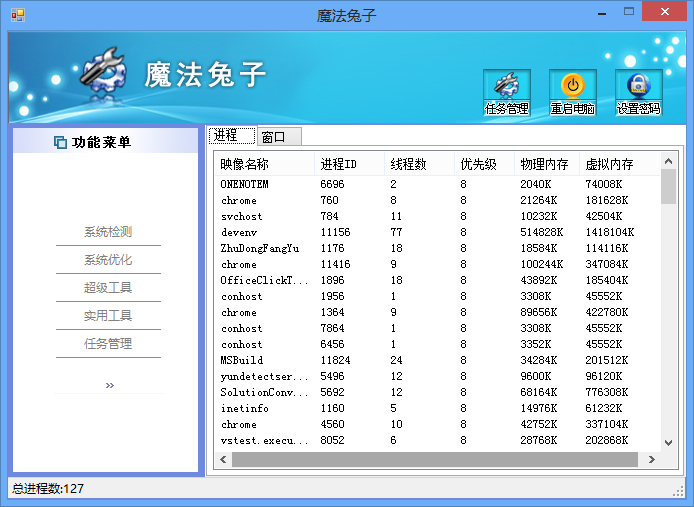Click the 776308K virtual memory value
This screenshot has width=694, height=507.
607,392
